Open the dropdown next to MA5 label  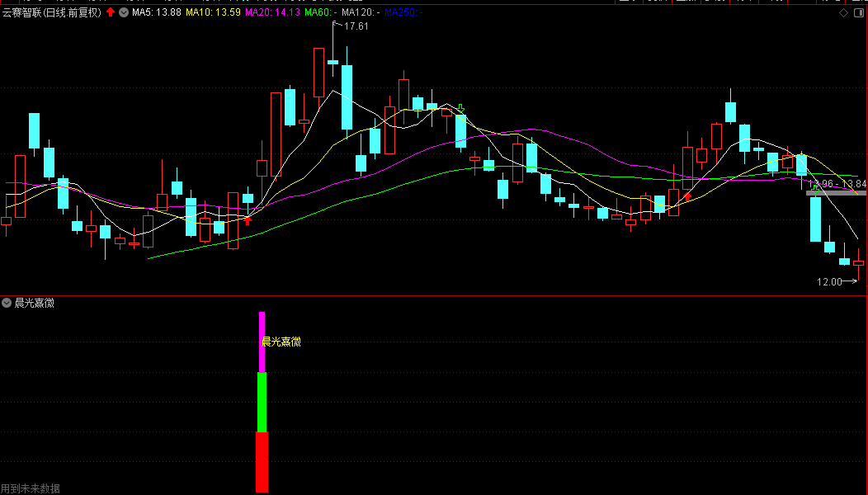[x=124, y=12]
